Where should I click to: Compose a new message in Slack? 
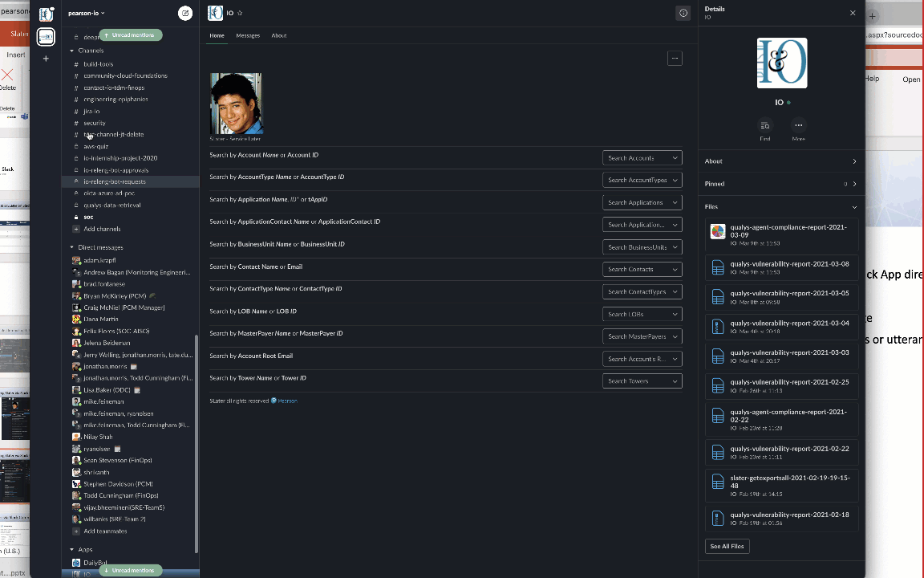click(x=185, y=13)
